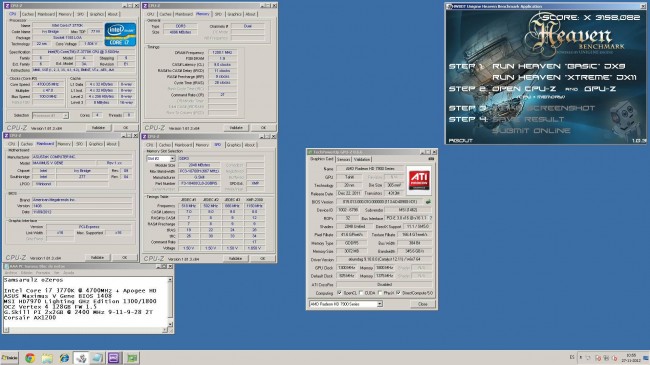Viewport: 650px width, 365px height.
Task: Click Notepad vertical scrollbar down arrow
Action: 170,324
